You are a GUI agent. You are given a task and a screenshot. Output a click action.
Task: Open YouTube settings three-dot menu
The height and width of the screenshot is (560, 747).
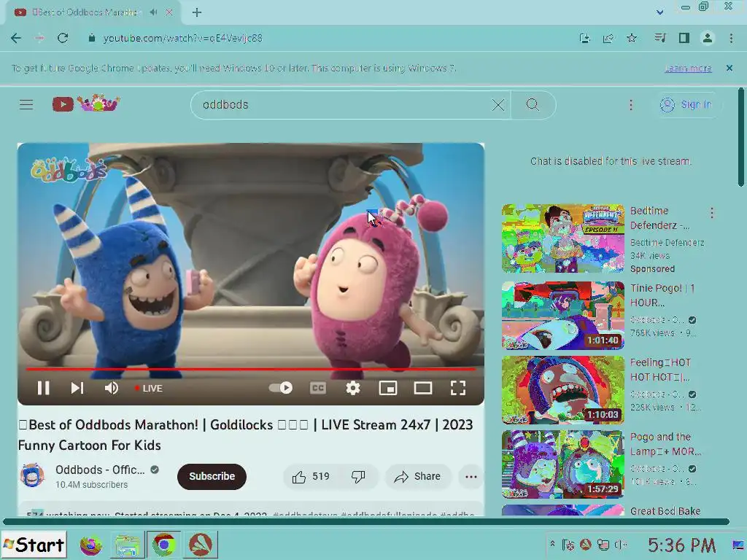(x=631, y=105)
